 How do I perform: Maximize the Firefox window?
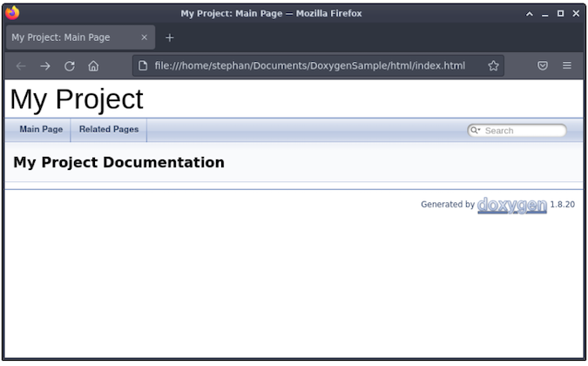tap(560, 13)
